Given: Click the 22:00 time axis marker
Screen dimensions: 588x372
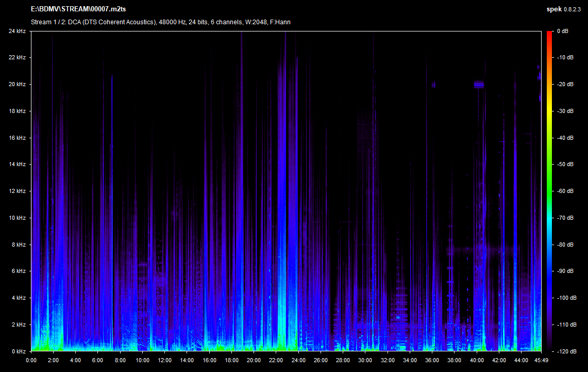Looking at the screenshot, I should 276,360.
